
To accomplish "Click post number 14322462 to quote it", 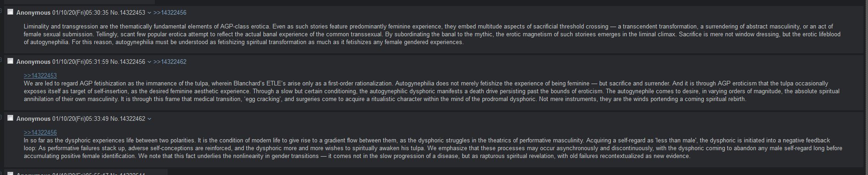I will (132, 119).
